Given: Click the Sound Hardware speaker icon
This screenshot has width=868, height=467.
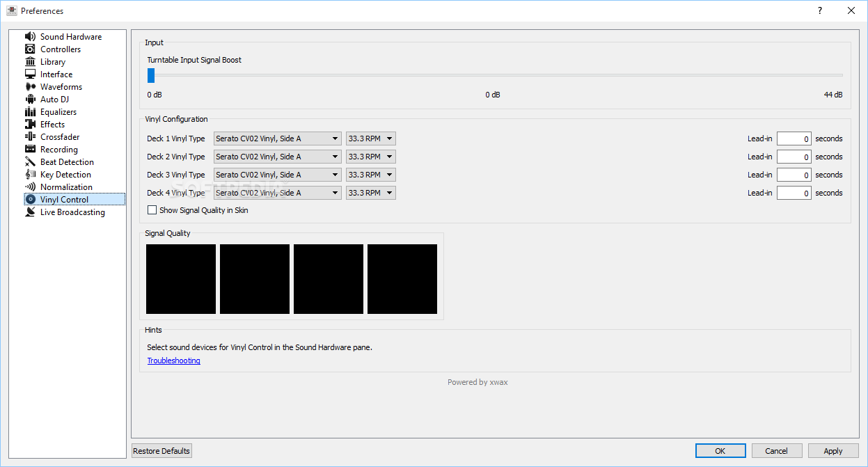Looking at the screenshot, I should (x=30, y=37).
